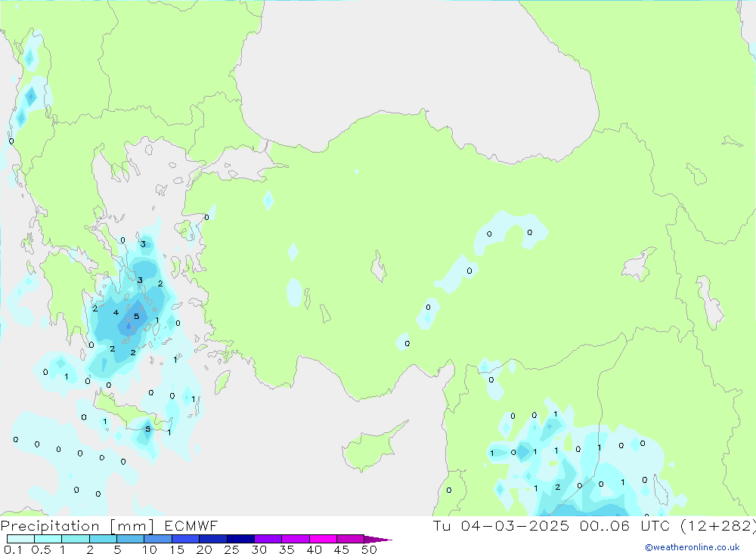Click the legend value label '0.1'
756x554 pixels.
point(13,549)
